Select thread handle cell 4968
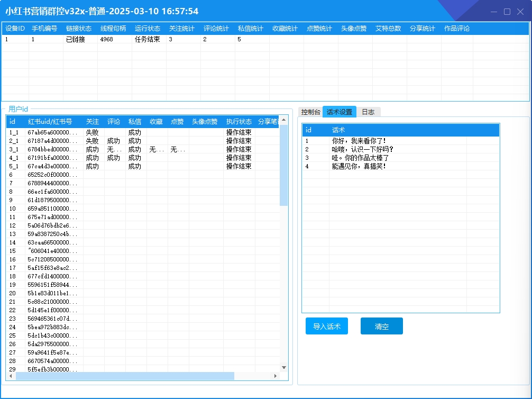 click(x=115, y=39)
